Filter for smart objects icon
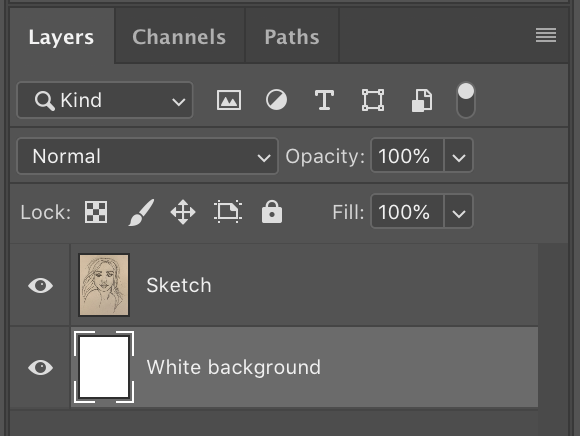 422,100
